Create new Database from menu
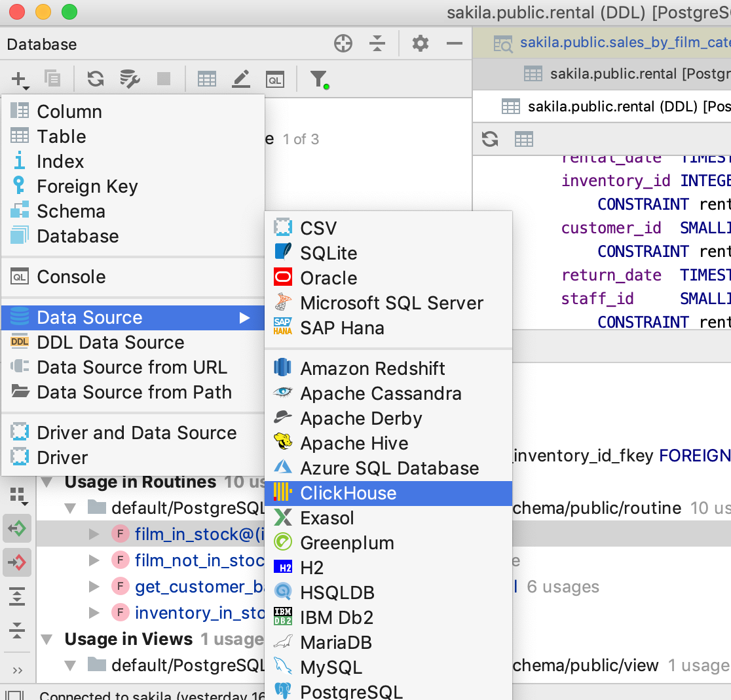731x700 pixels. pos(133,236)
